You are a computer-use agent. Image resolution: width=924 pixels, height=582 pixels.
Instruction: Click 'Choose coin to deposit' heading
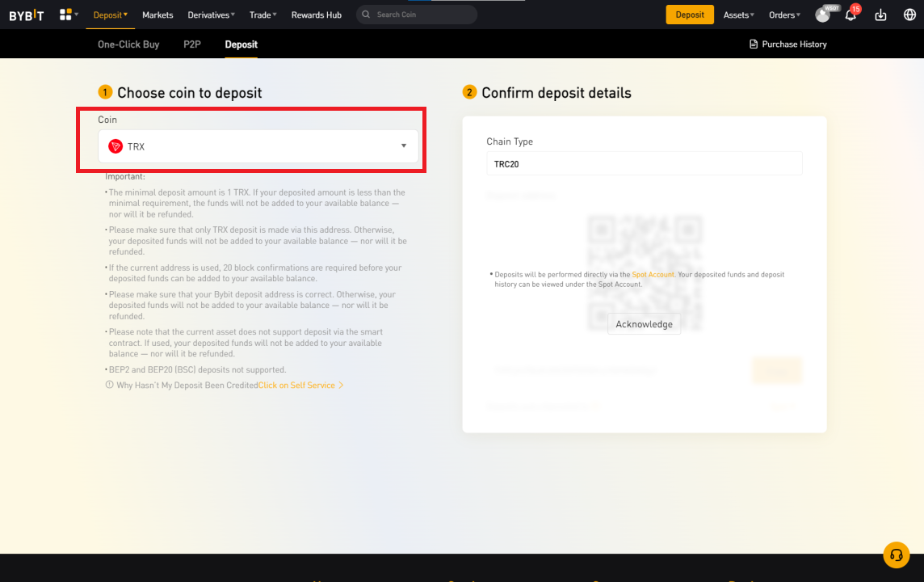pos(189,93)
